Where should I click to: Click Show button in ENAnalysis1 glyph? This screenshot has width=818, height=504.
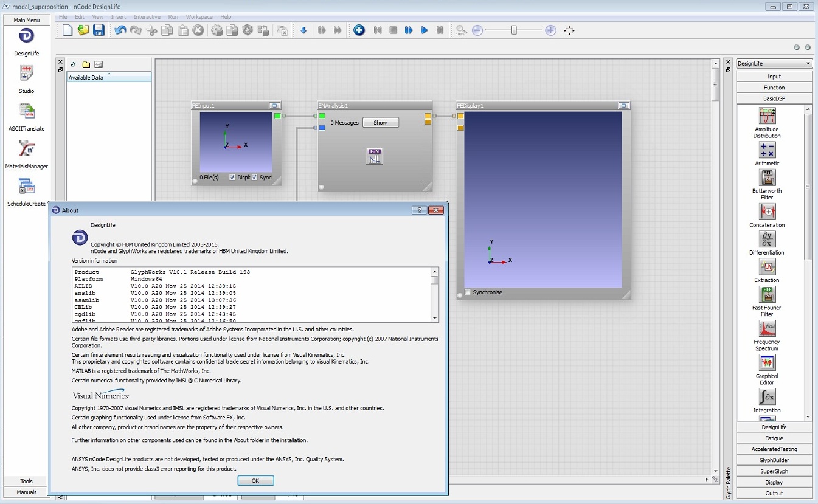click(x=380, y=123)
